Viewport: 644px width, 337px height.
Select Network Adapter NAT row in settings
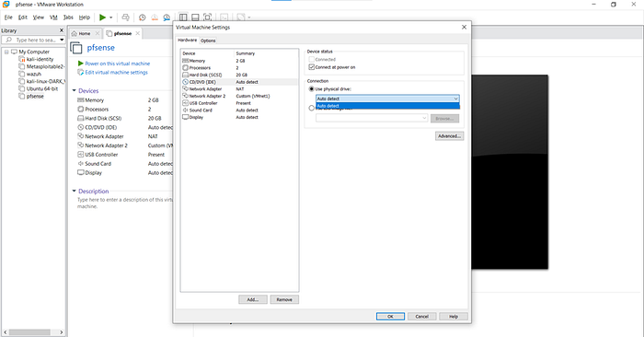(239, 88)
